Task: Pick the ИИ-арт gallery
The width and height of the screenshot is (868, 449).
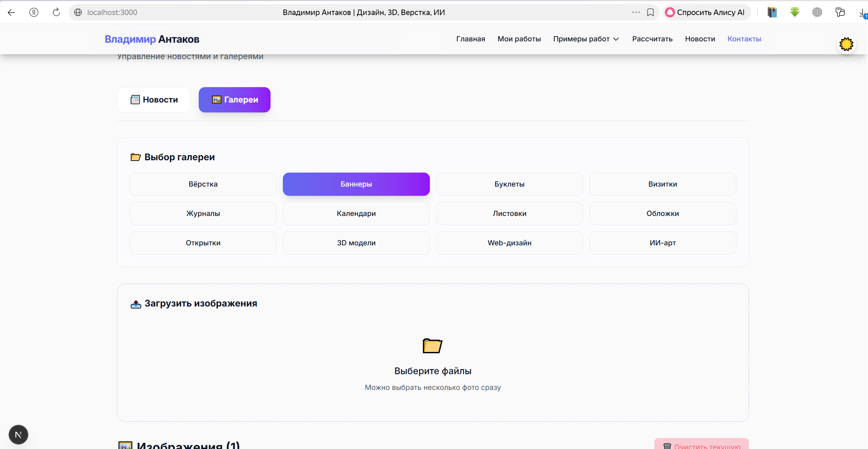Action: pos(663,243)
